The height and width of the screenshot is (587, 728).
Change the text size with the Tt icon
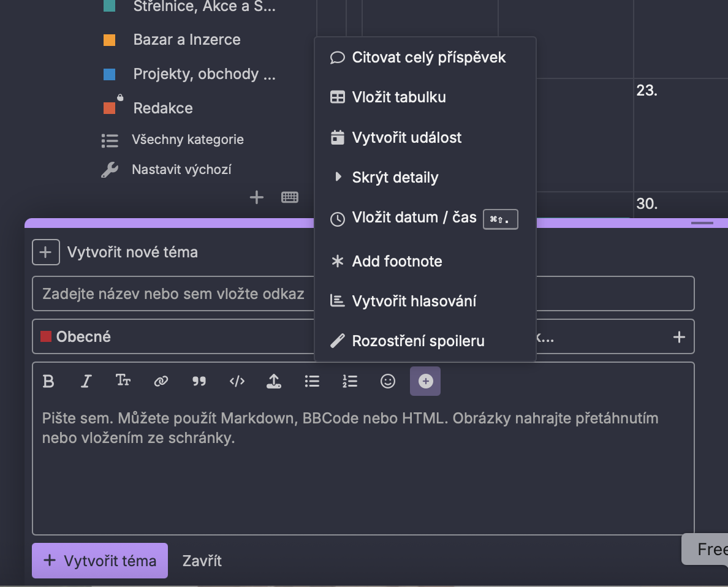pyautogui.click(x=123, y=381)
